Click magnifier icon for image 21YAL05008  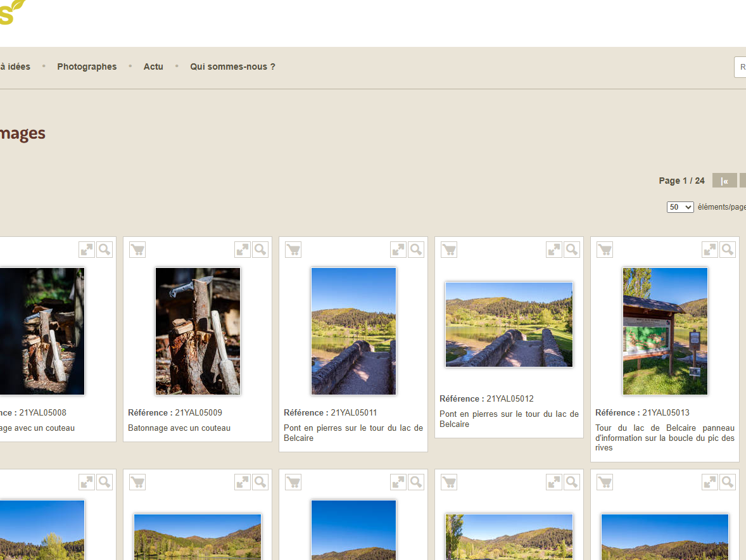104,250
